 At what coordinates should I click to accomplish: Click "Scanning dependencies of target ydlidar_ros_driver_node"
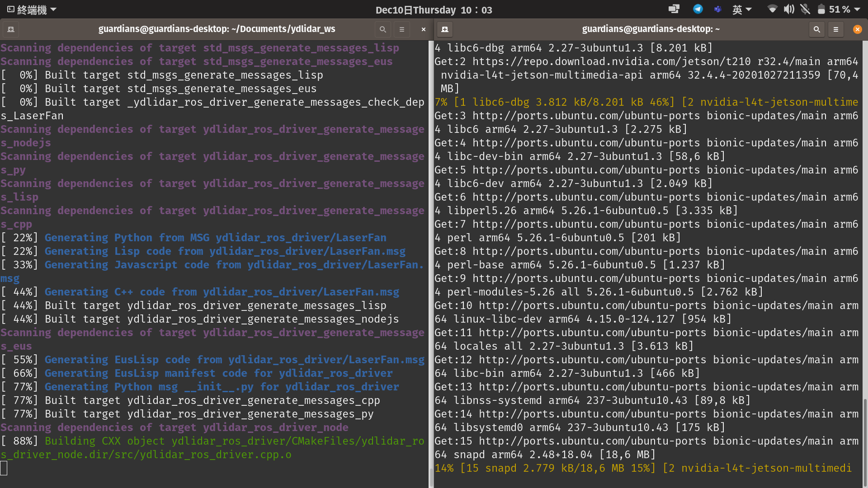[x=175, y=427]
